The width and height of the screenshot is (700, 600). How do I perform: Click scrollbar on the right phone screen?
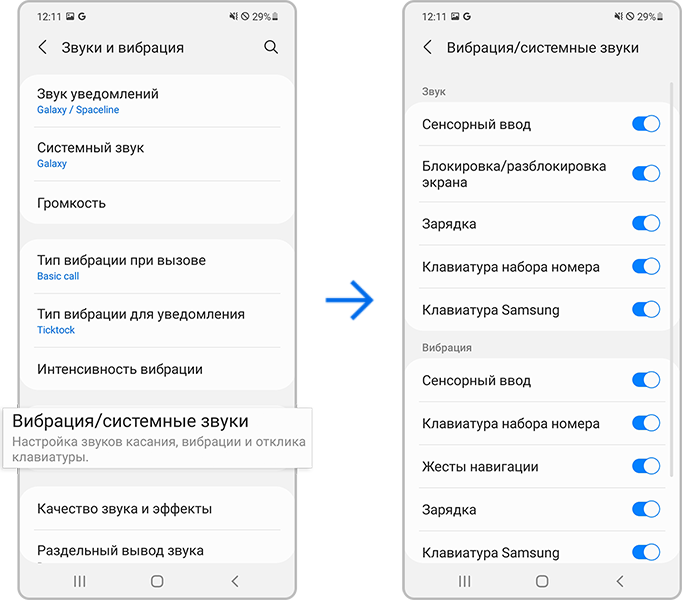(671, 279)
